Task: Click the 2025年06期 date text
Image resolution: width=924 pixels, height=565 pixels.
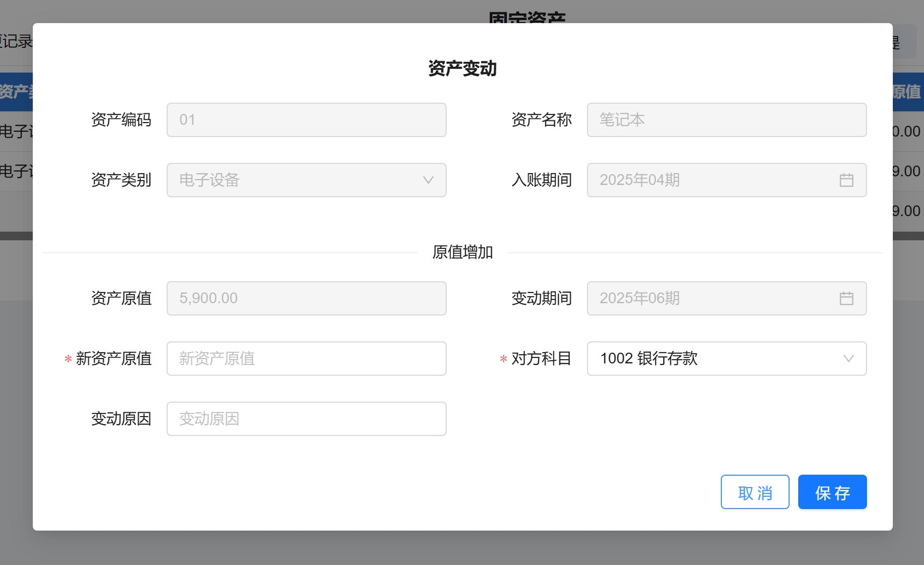Action: pyautogui.click(x=640, y=298)
